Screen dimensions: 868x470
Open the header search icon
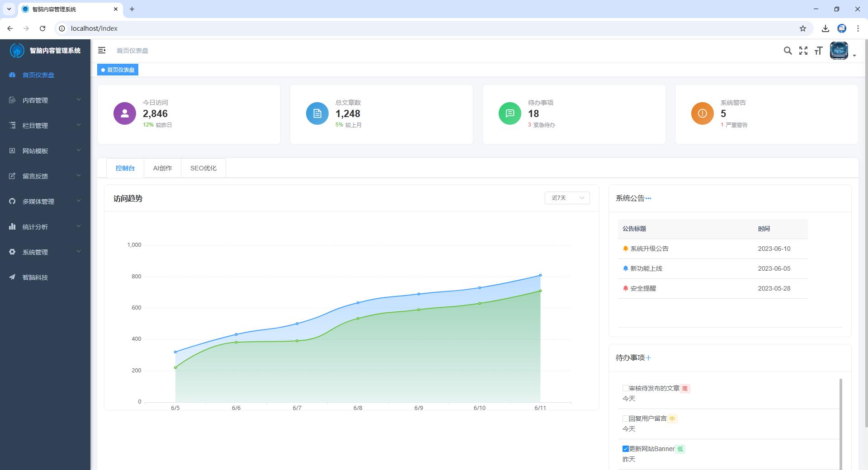point(788,51)
